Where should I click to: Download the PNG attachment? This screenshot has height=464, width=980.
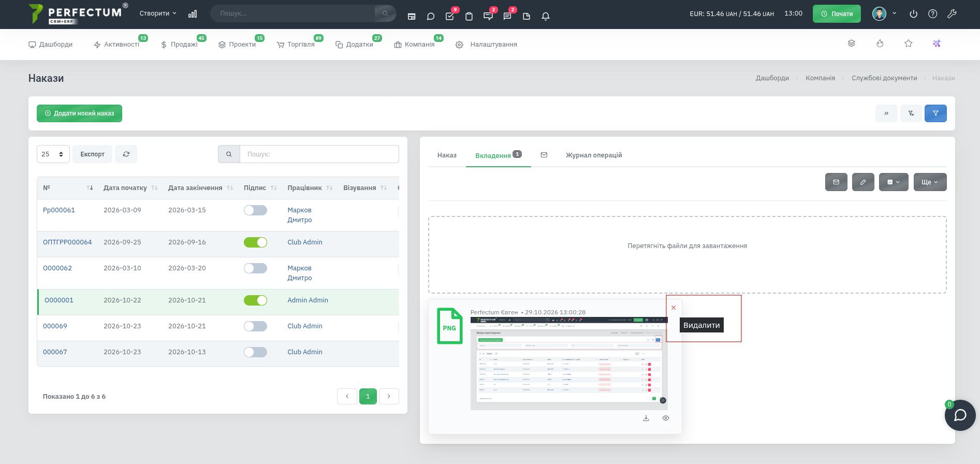click(646, 418)
